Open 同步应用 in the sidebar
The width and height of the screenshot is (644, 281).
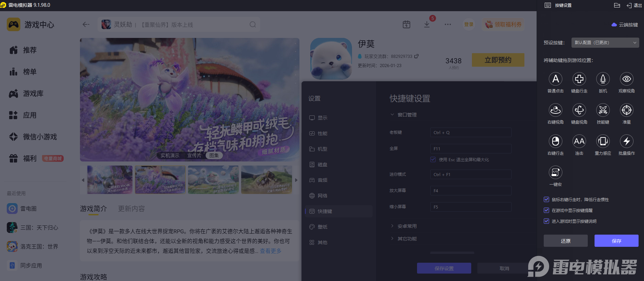[x=24, y=265]
